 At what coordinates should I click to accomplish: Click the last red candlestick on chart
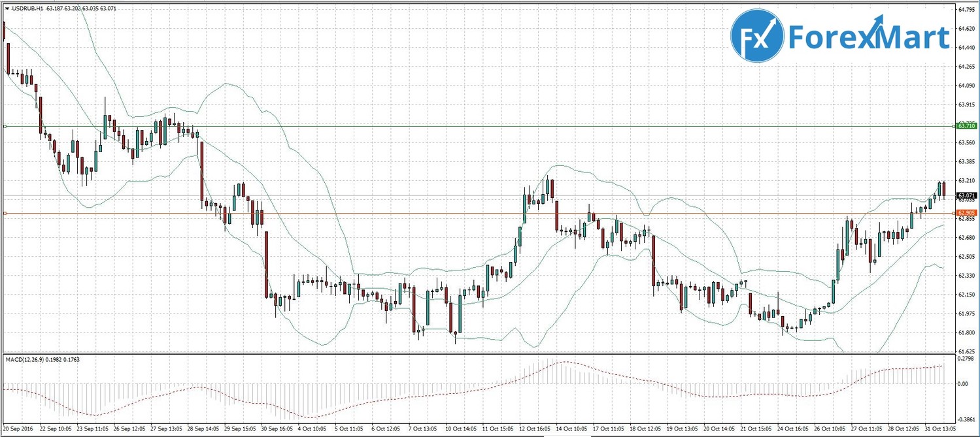coord(944,189)
